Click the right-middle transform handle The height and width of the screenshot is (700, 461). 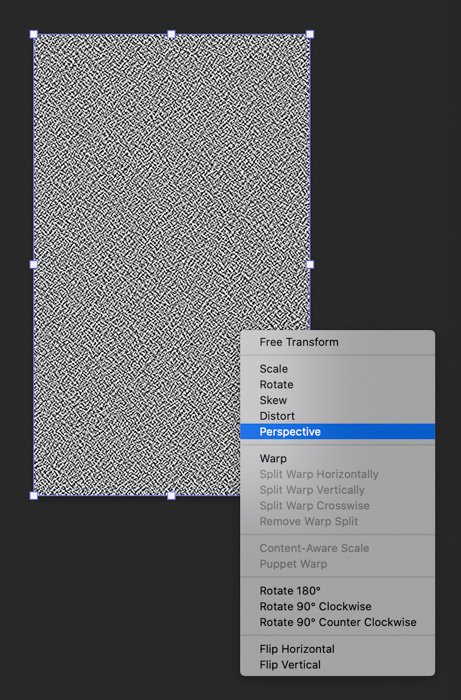pyautogui.click(x=310, y=264)
